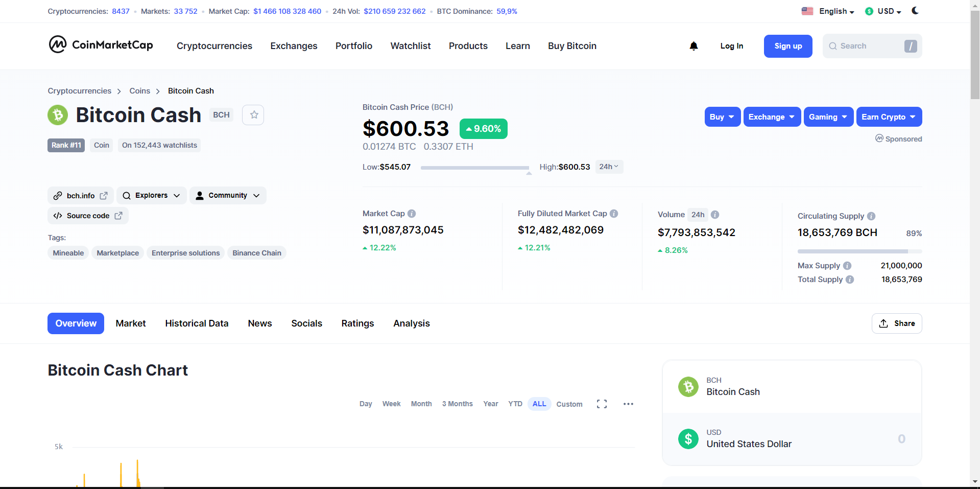Screen dimensions: 980x489
Task: Open the Cryptocurrencies nav menu
Action: tap(214, 46)
